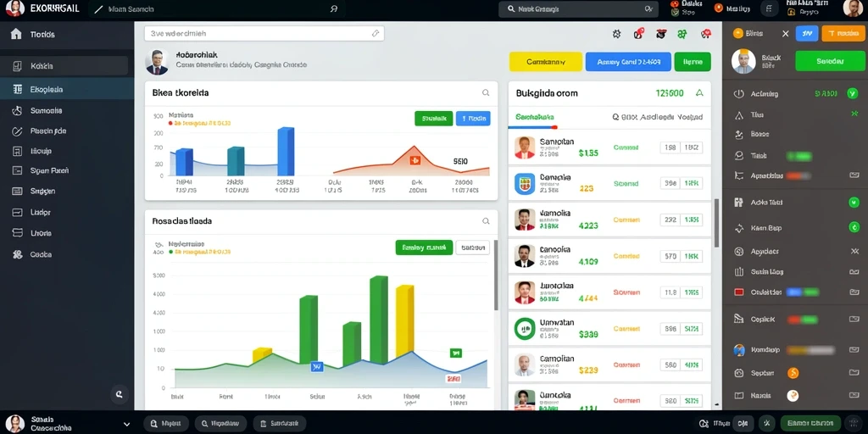Click the magnifier icon in the Rosaclas tloada panel
The width and height of the screenshot is (868, 434).
(x=486, y=221)
